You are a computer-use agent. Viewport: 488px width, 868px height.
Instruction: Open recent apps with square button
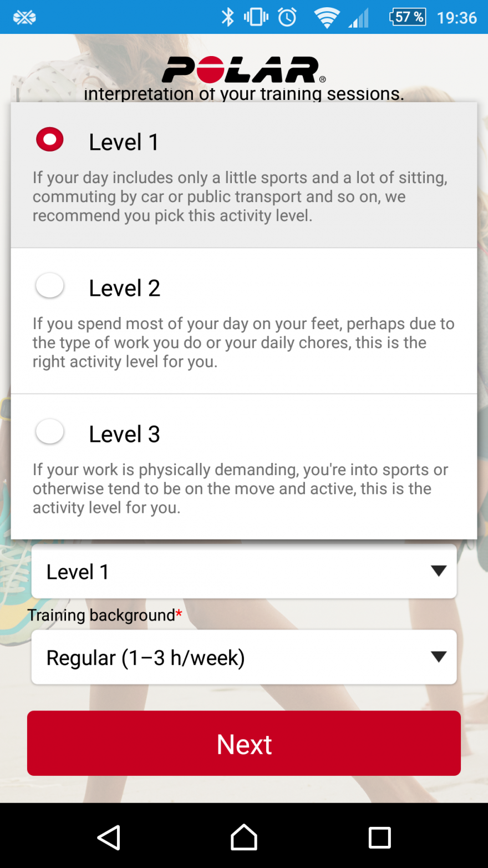[379, 837]
